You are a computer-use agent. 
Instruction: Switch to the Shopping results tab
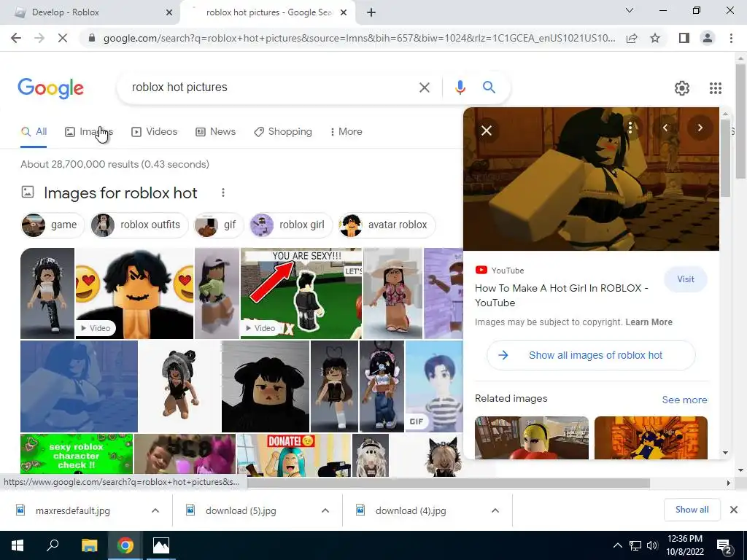click(283, 131)
